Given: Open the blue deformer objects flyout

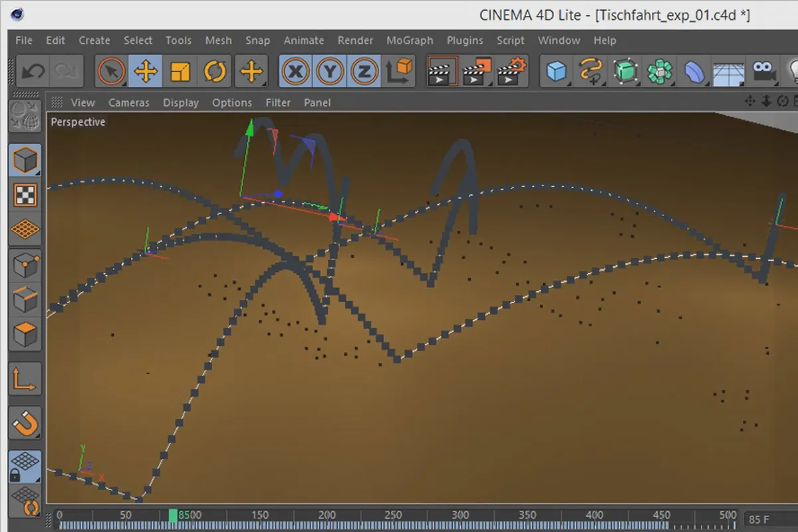Looking at the screenshot, I should coord(695,71).
